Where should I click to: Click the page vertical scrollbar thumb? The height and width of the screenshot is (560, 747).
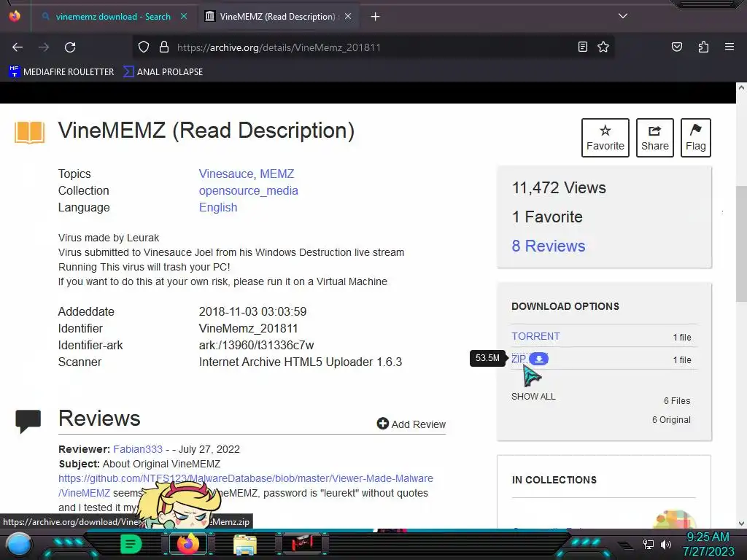pos(741,243)
